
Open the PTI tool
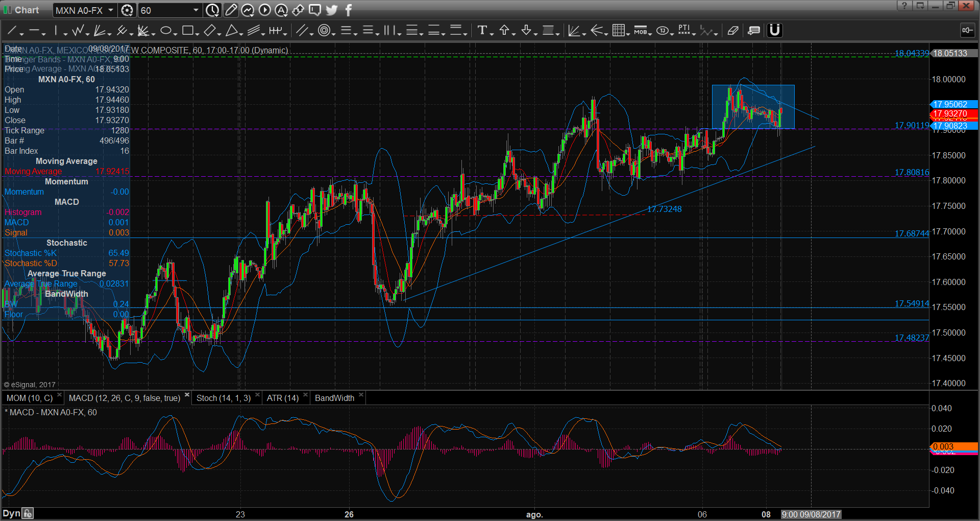(684, 31)
